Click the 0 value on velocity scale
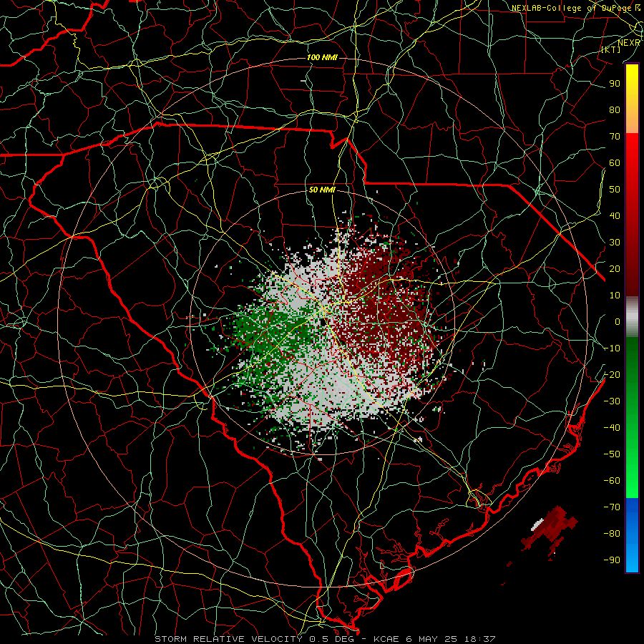 coord(618,321)
